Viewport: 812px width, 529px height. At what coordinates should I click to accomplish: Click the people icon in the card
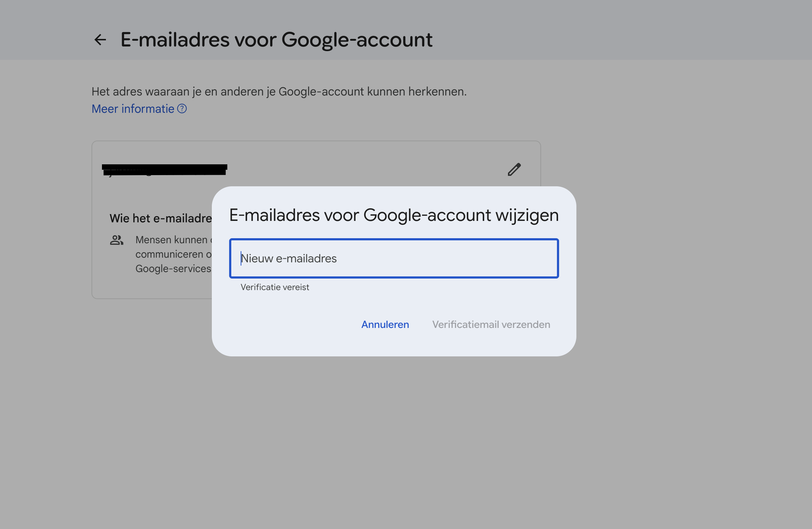[x=117, y=240]
